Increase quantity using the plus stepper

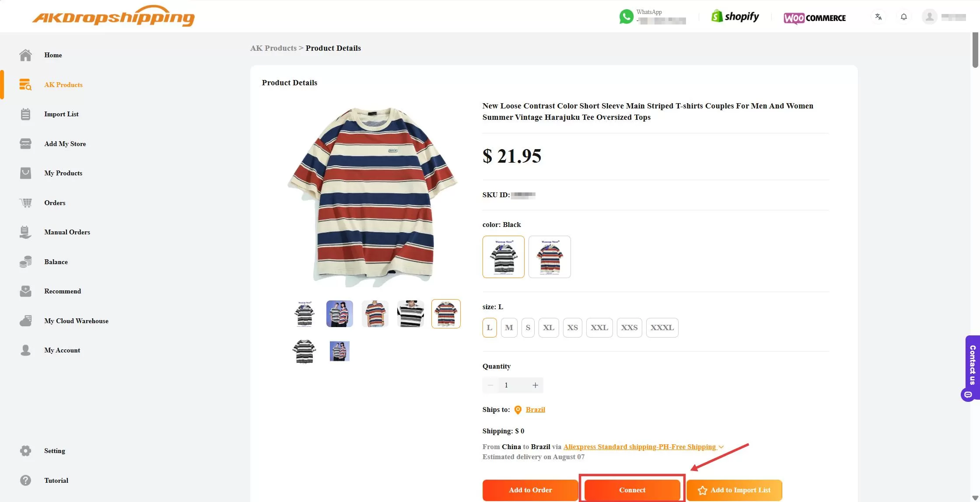(x=535, y=385)
